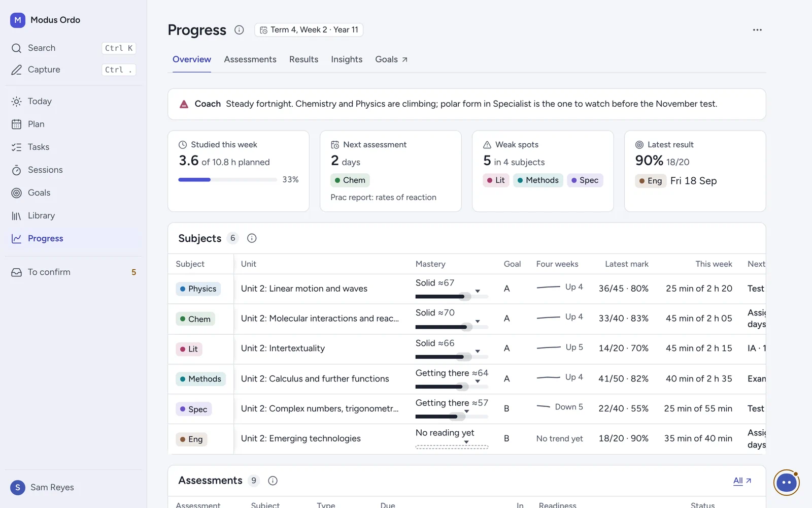Viewport: 812px width, 508px height.
Task: Click the 'Down 5' trend for Spec
Action: click(569, 407)
